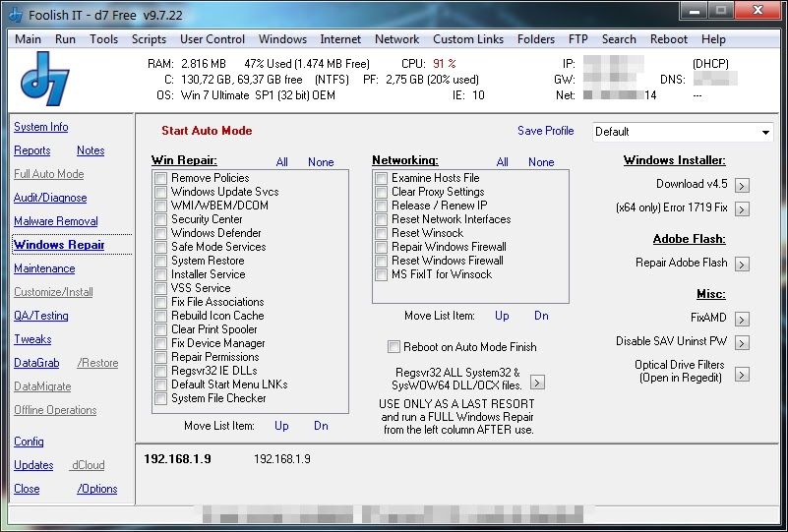788x532 pixels.
Task: Open the Default profile dropdown
Action: [x=683, y=132]
